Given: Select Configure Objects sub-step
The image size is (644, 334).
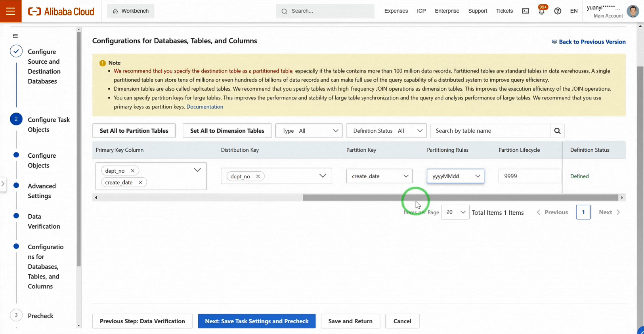Looking at the screenshot, I should (x=42, y=160).
